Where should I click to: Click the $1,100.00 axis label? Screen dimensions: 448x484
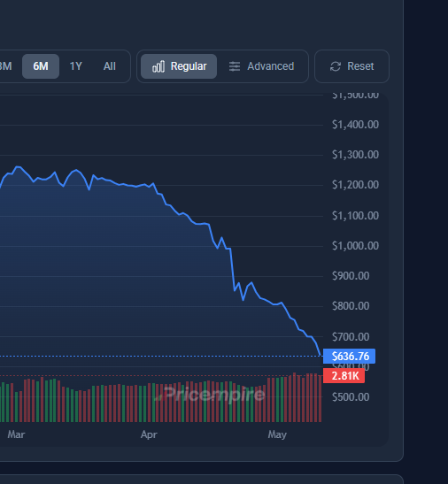point(355,215)
